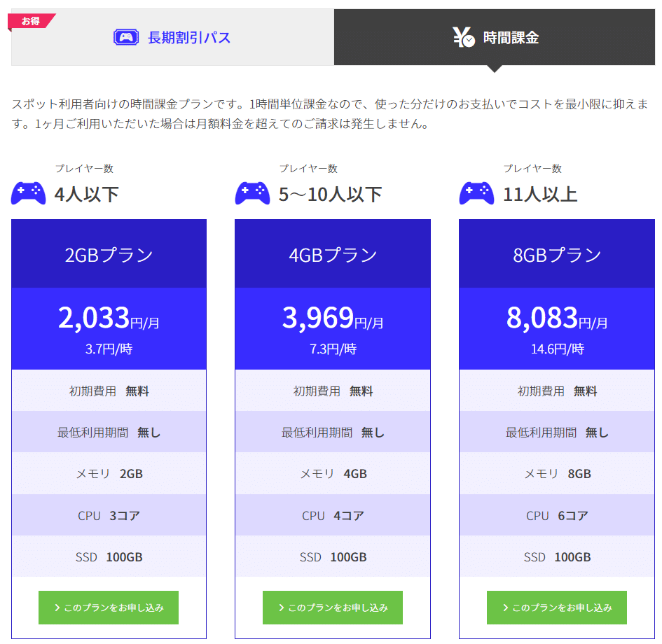
Task: Click 最低利用期間 無し in the 2GB plan
Action: point(109,432)
